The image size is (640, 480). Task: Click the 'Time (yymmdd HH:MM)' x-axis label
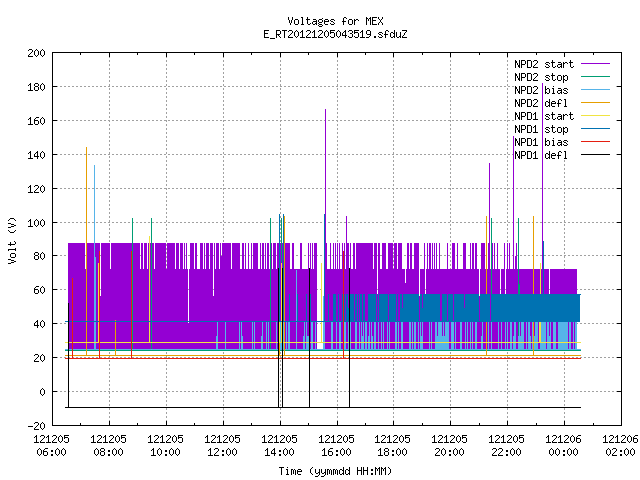pyautogui.click(x=335, y=471)
